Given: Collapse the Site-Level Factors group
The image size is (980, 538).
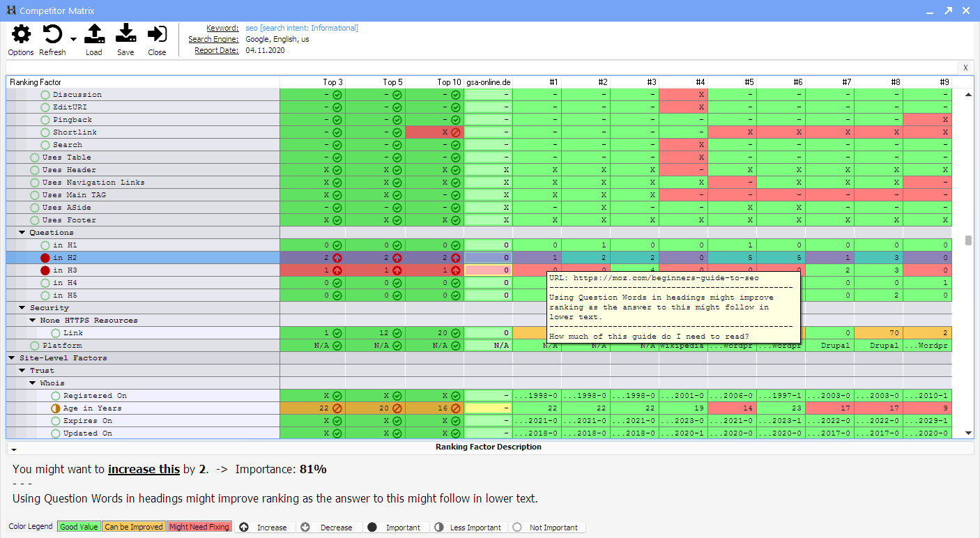Looking at the screenshot, I should click(12, 358).
